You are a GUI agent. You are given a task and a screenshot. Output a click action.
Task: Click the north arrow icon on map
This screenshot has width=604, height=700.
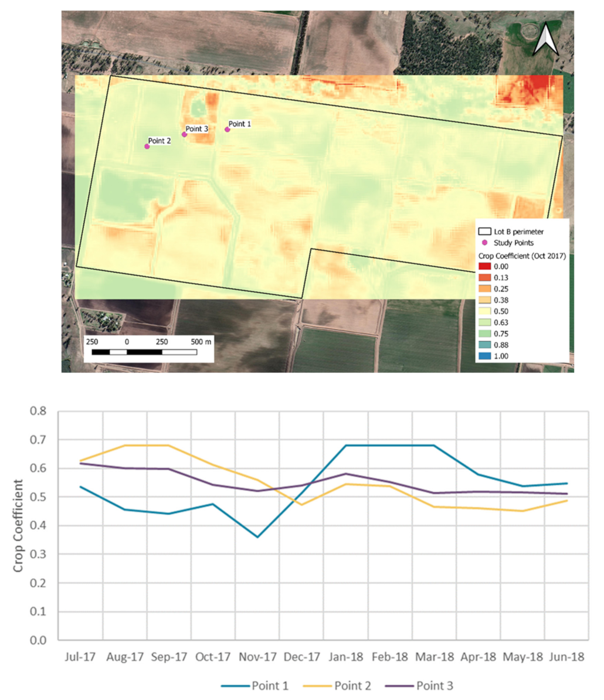tap(545, 39)
